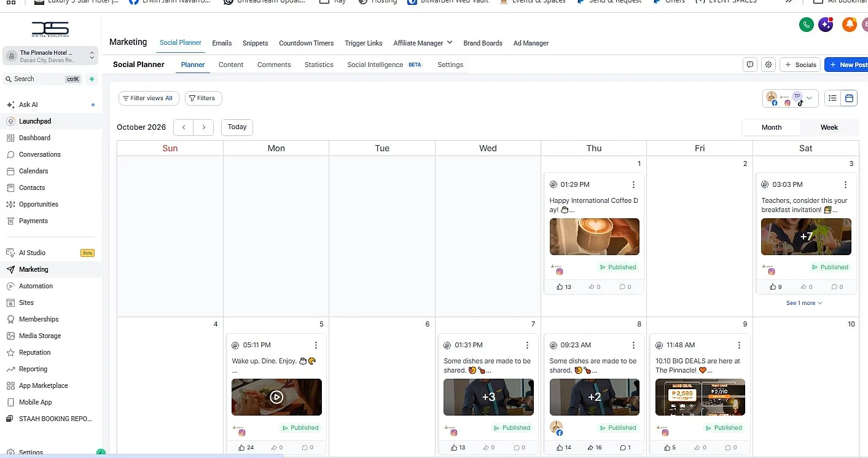
Task: Open options menu on 11:48 AM post
Action: (x=739, y=345)
